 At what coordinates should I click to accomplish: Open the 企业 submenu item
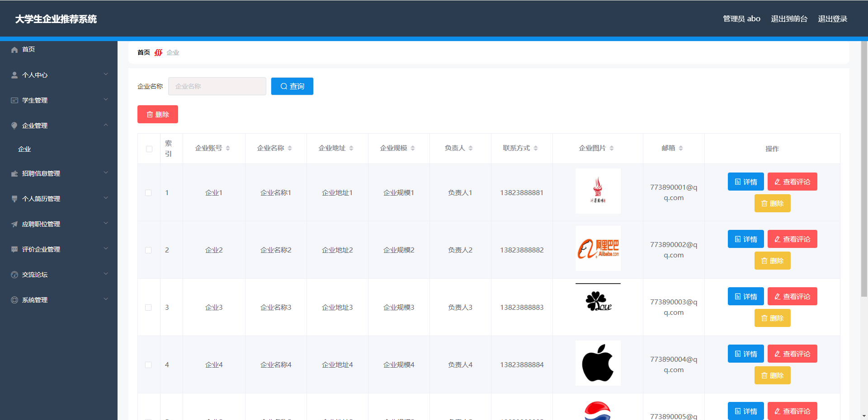pyautogui.click(x=24, y=149)
